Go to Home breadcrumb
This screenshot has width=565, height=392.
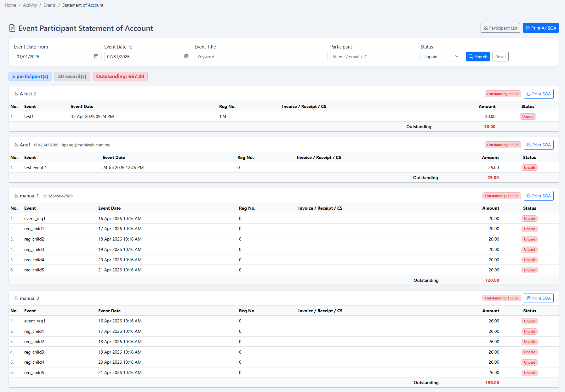(10, 5)
